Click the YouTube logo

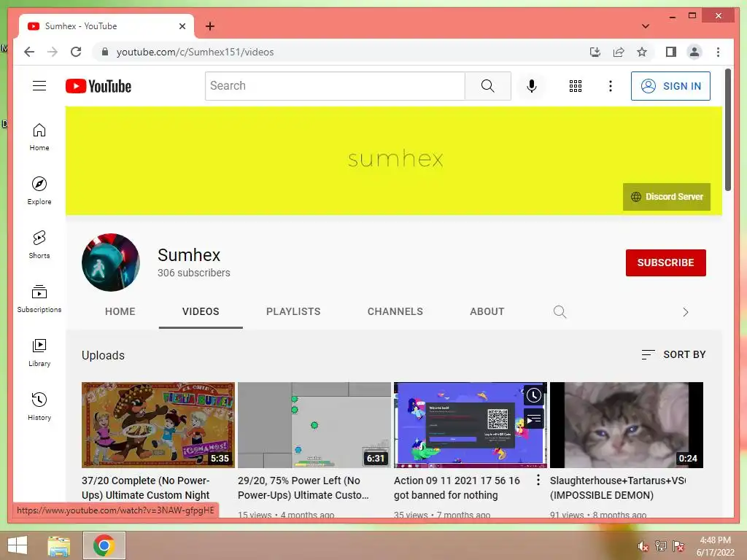point(98,86)
